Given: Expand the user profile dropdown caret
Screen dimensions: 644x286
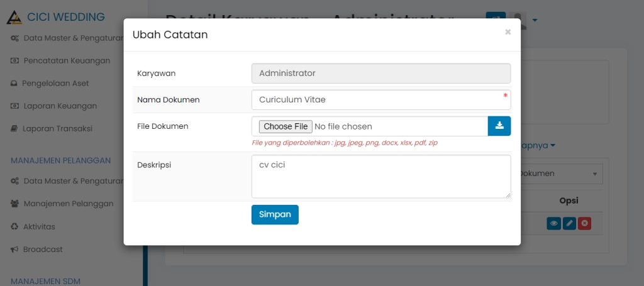Looking at the screenshot, I should click(535, 20).
